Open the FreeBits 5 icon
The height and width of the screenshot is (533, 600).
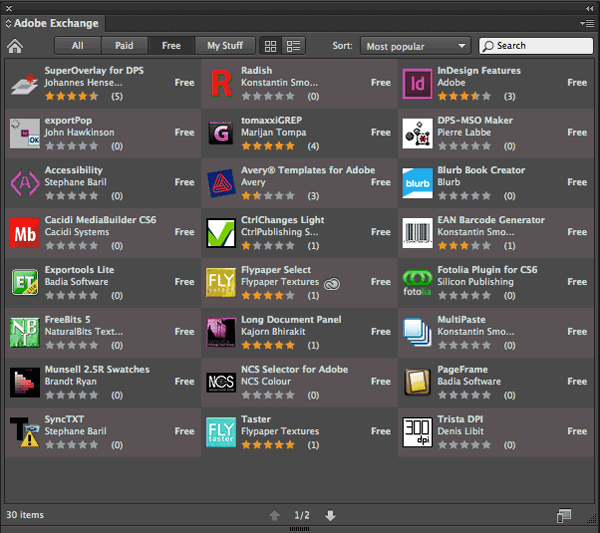coord(25,333)
